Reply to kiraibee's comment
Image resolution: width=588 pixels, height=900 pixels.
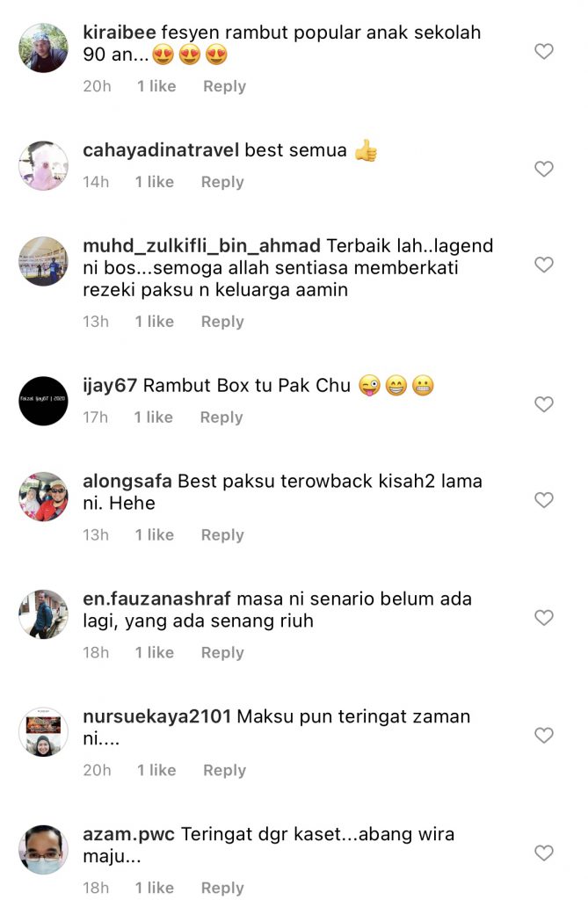tap(224, 87)
